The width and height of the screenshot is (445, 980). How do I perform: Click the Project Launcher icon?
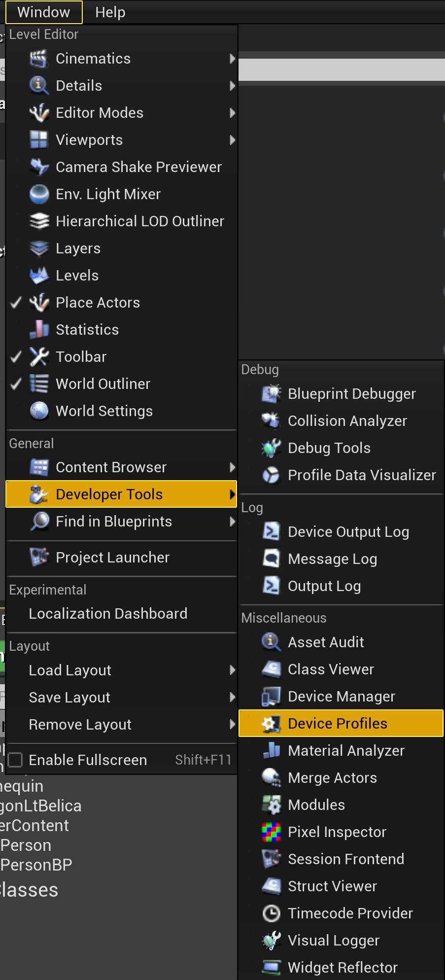click(39, 558)
